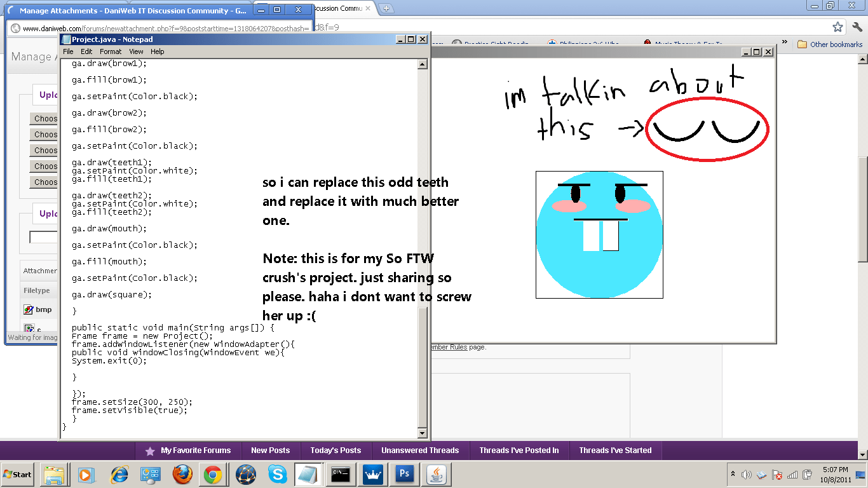
Task: Switch to Photoshop in the taskbar
Action: (x=404, y=475)
